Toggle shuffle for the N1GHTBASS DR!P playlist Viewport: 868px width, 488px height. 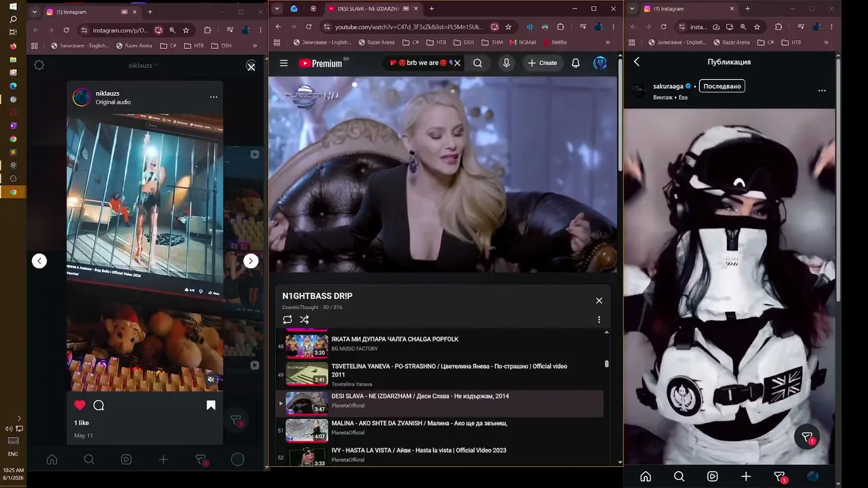304,319
